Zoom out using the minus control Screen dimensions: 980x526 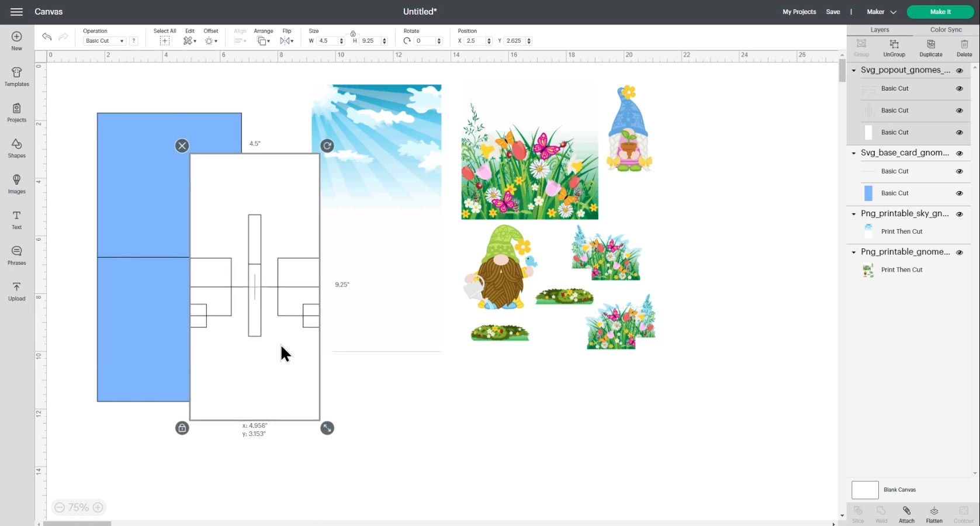(60, 507)
